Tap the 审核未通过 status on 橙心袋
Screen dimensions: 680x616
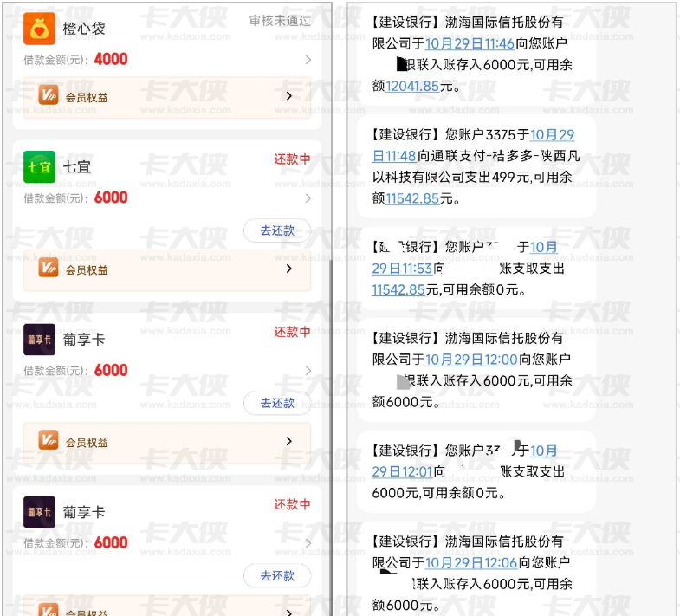tap(280, 21)
